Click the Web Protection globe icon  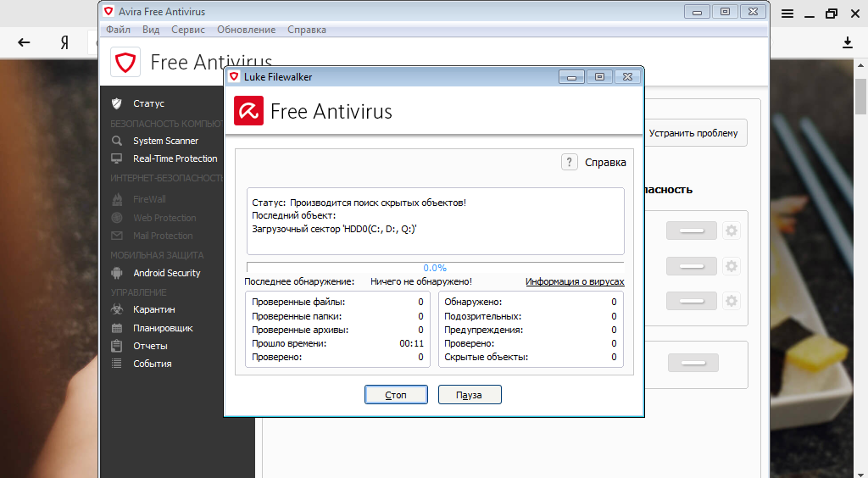pyautogui.click(x=117, y=218)
